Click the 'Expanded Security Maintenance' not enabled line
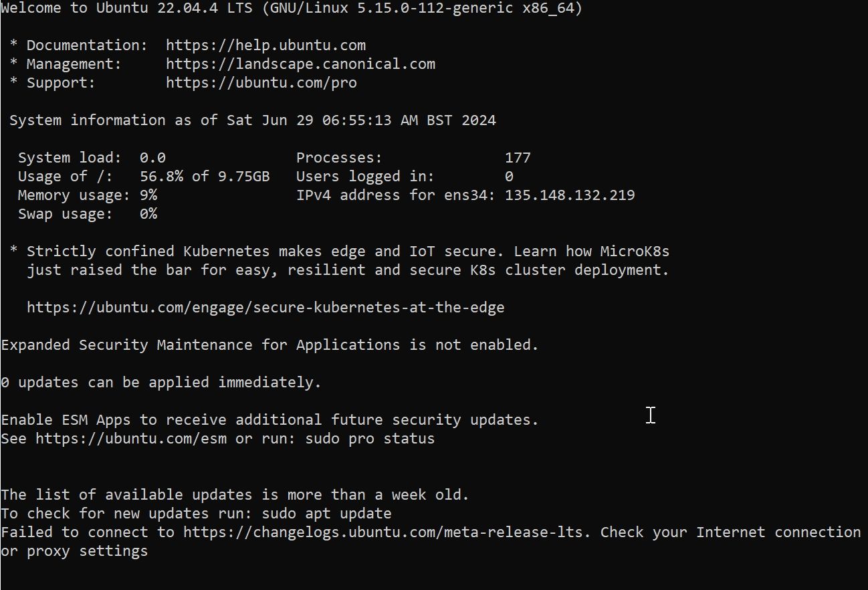 pyautogui.click(x=269, y=345)
